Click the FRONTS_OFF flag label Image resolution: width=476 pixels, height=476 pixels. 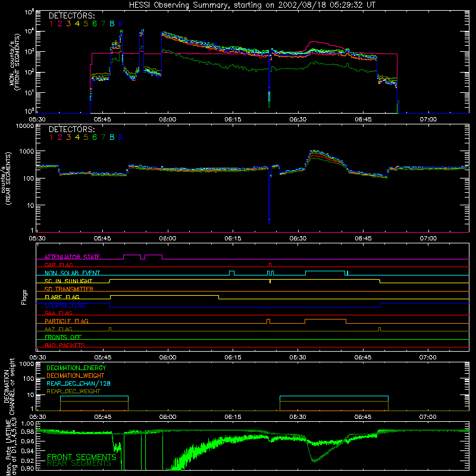(63, 337)
